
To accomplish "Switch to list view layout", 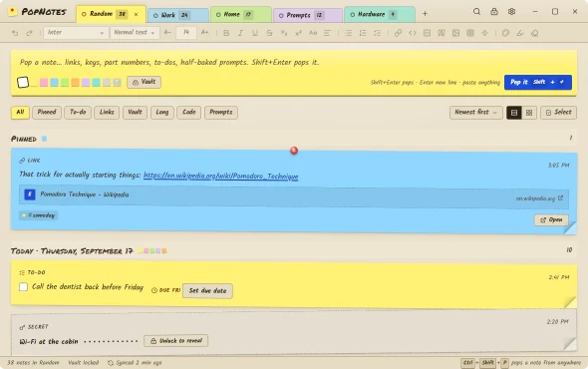I will tap(514, 113).
